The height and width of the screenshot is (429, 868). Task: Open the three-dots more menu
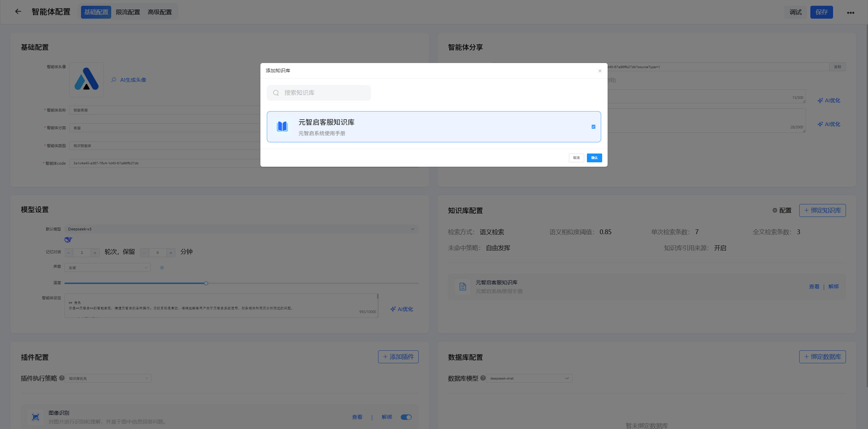click(850, 13)
